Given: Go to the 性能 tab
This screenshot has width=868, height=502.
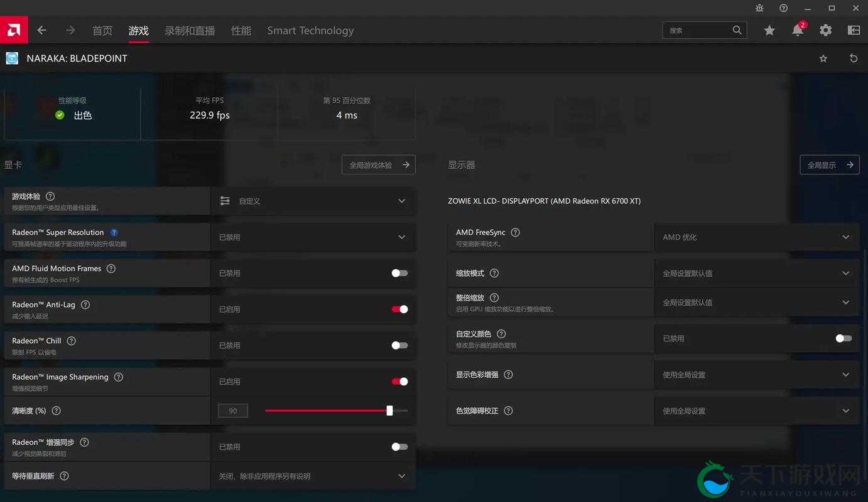Looking at the screenshot, I should pyautogui.click(x=241, y=31).
